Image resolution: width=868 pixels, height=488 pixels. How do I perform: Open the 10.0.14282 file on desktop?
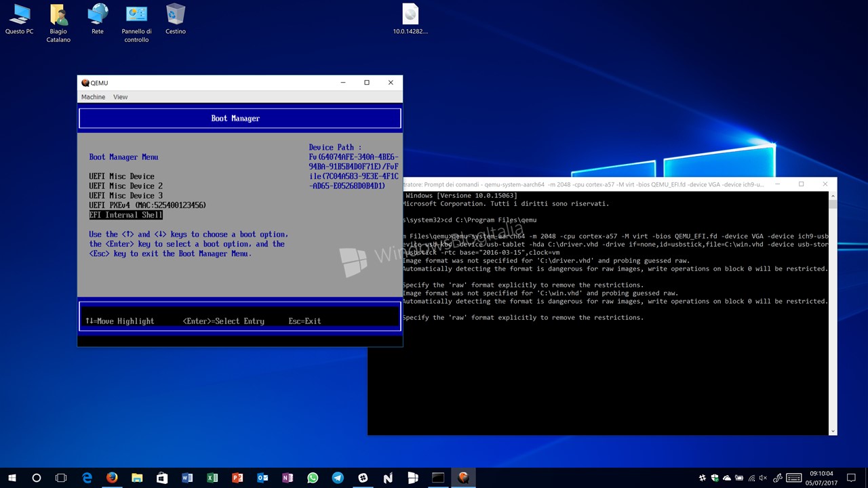410,19
